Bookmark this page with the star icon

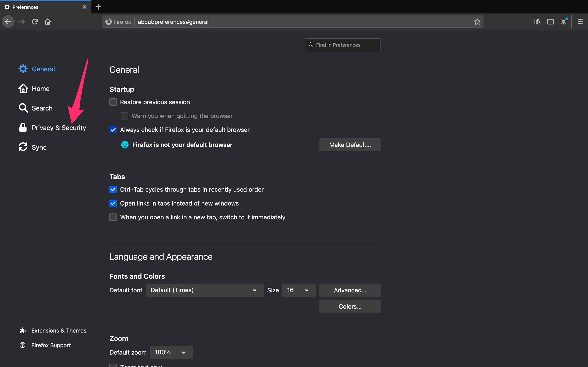click(477, 22)
